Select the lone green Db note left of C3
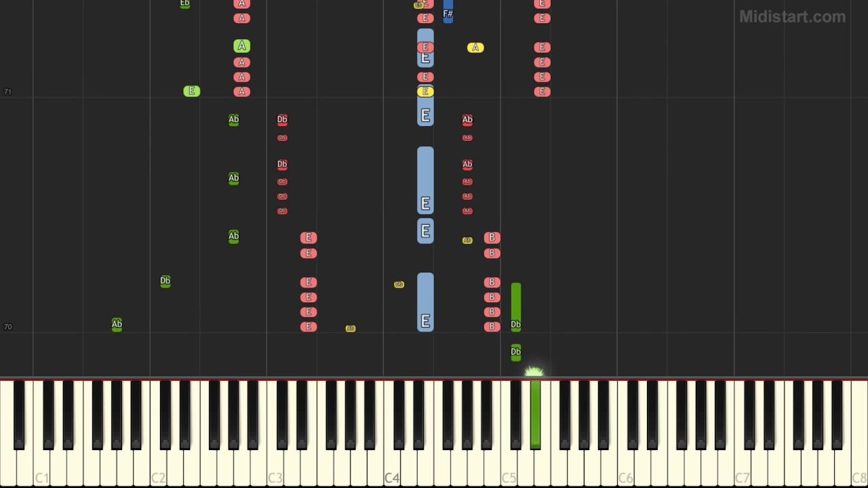This screenshot has width=868, height=488. [165, 281]
